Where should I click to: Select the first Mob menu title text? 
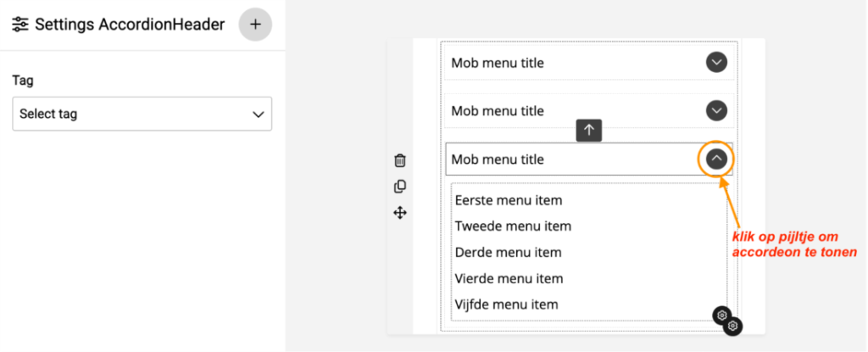[498, 63]
